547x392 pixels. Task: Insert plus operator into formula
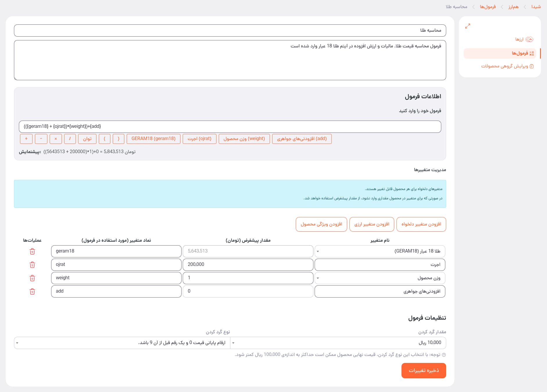[26, 139]
